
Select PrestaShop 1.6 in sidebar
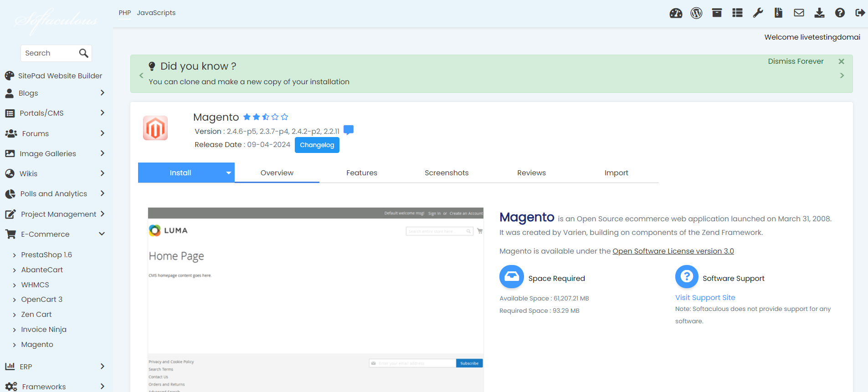click(46, 255)
